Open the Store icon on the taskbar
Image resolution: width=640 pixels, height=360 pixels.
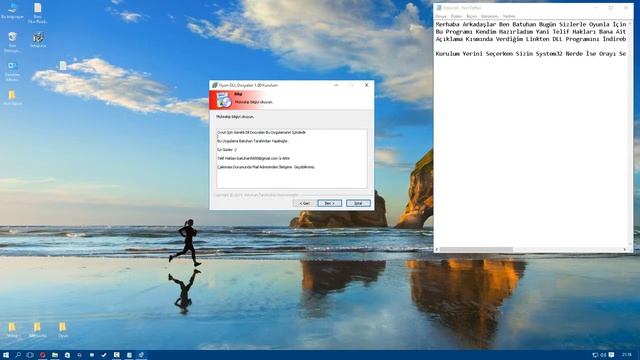67,355
